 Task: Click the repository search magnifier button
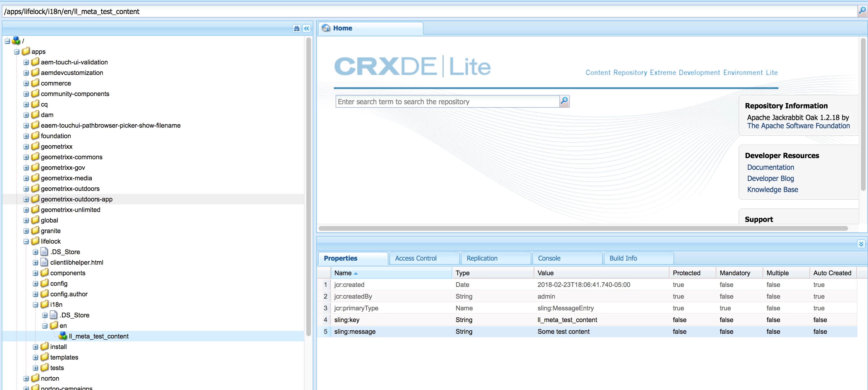[564, 101]
